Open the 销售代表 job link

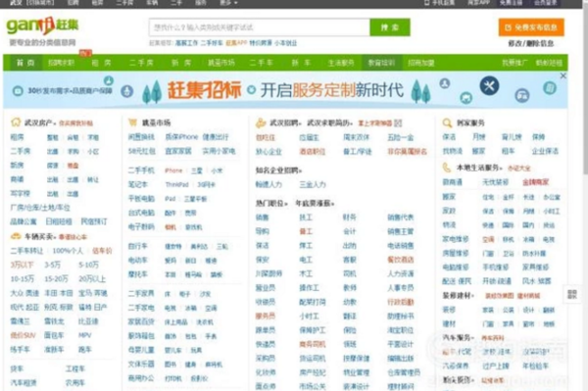[401, 218]
